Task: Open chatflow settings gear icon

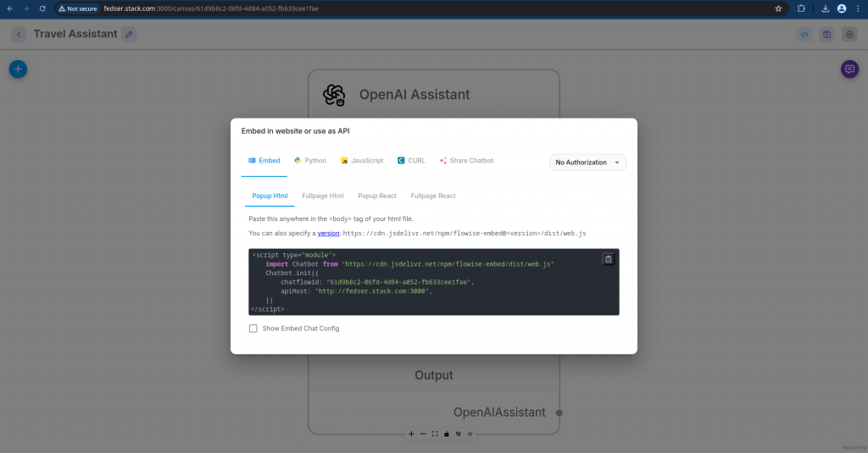Action: click(x=849, y=35)
